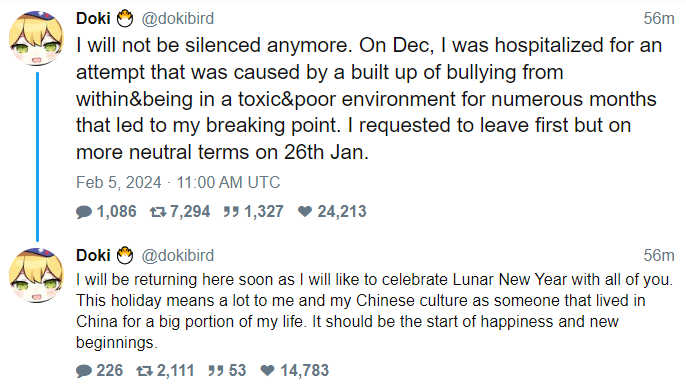The width and height of the screenshot is (686, 390).
Task: Open the @dokibird handle in first tweet
Action: [178, 18]
